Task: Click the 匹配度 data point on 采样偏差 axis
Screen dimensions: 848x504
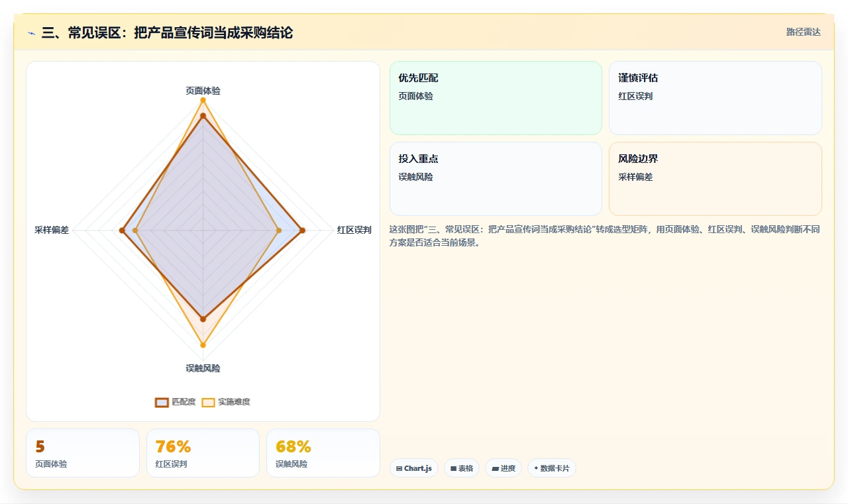Action: pos(122,230)
